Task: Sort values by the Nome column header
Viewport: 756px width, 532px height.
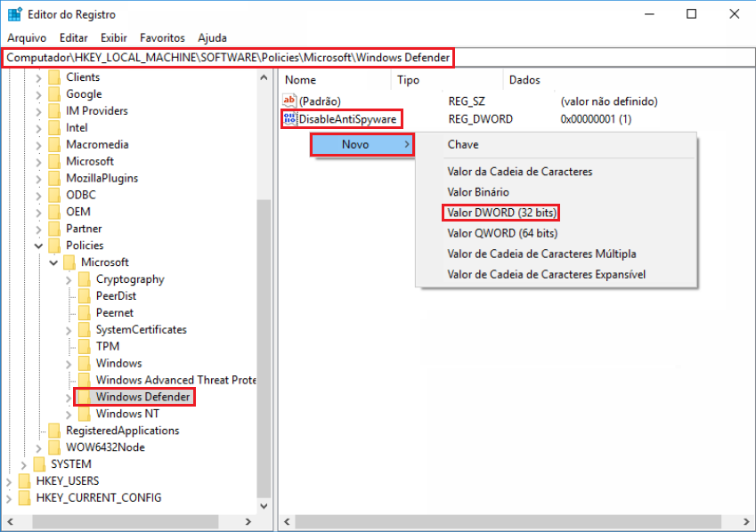Action: click(300, 79)
